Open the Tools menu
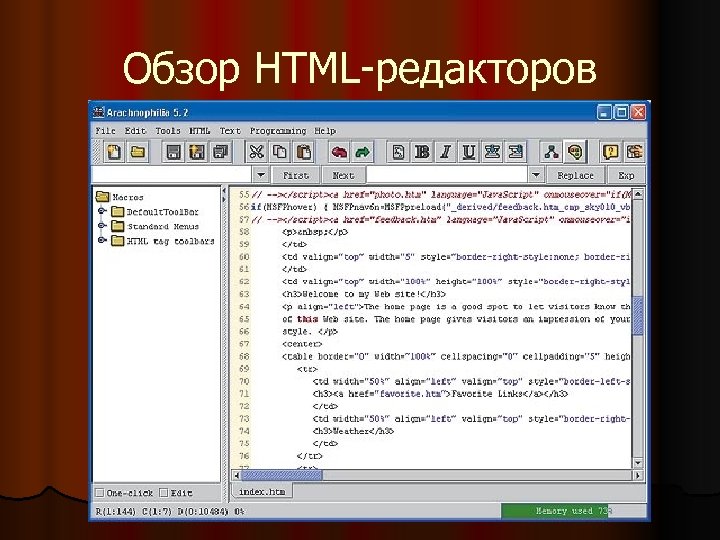 coord(168,131)
